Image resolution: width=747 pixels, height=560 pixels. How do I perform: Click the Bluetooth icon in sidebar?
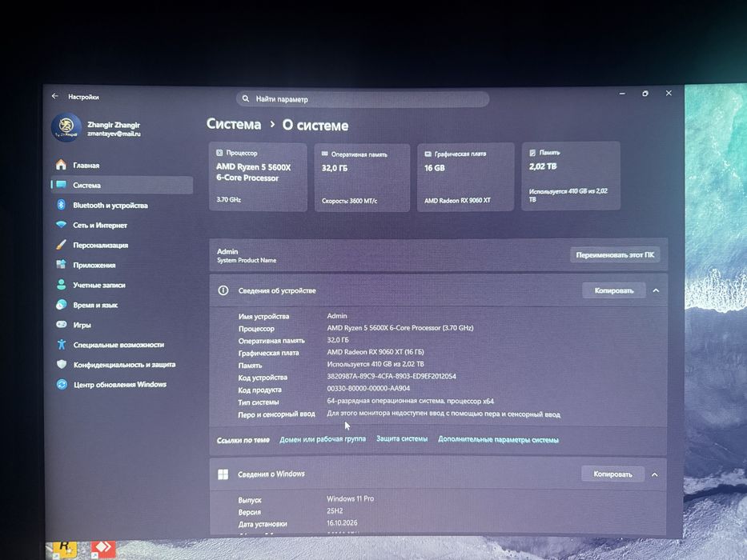61,205
